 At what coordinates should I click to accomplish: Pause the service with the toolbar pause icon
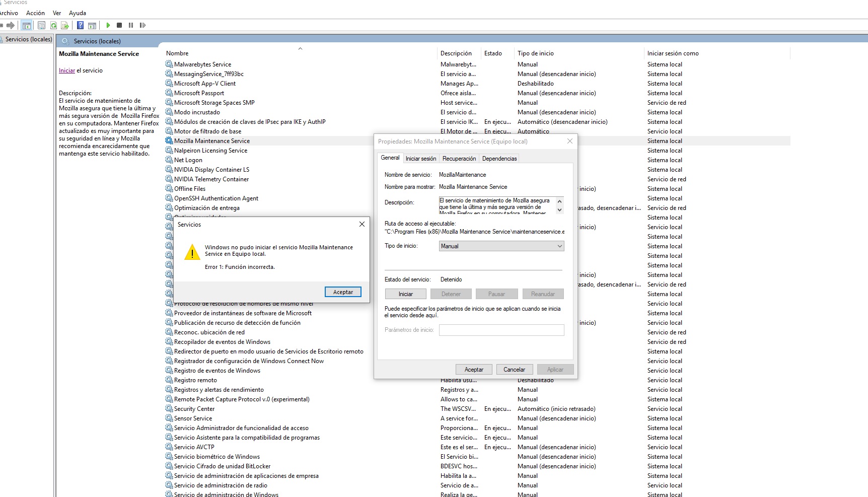coord(131,25)
